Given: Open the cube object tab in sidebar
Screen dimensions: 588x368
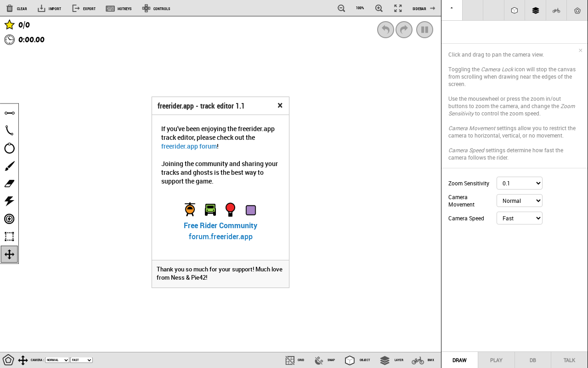Looking at the screenshot, I should click(x=514, y=10).
